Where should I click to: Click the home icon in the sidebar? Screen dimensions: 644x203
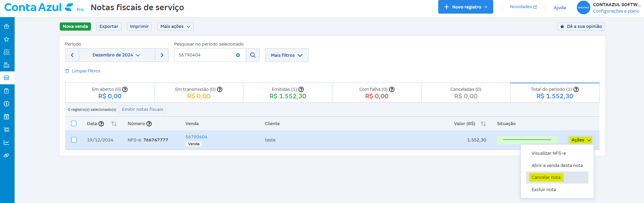pos(6,26)
